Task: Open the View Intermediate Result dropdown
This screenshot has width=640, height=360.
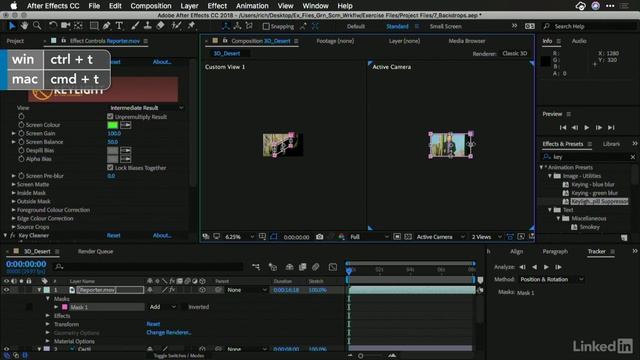Action: (x=147, y=108)
